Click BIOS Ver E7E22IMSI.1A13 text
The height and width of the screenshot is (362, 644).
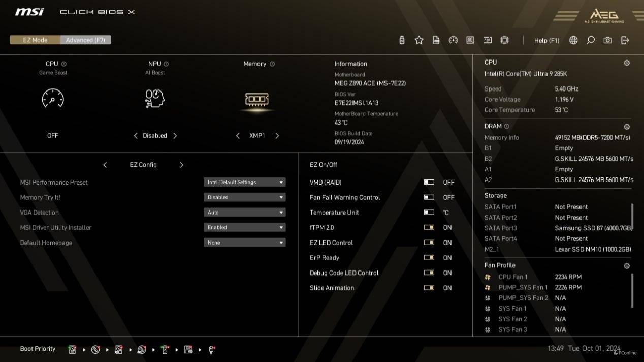coord(357,103)
